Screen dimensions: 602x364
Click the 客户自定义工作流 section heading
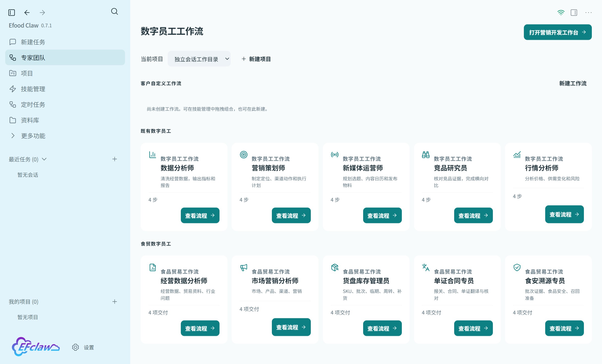pos(161,84)
